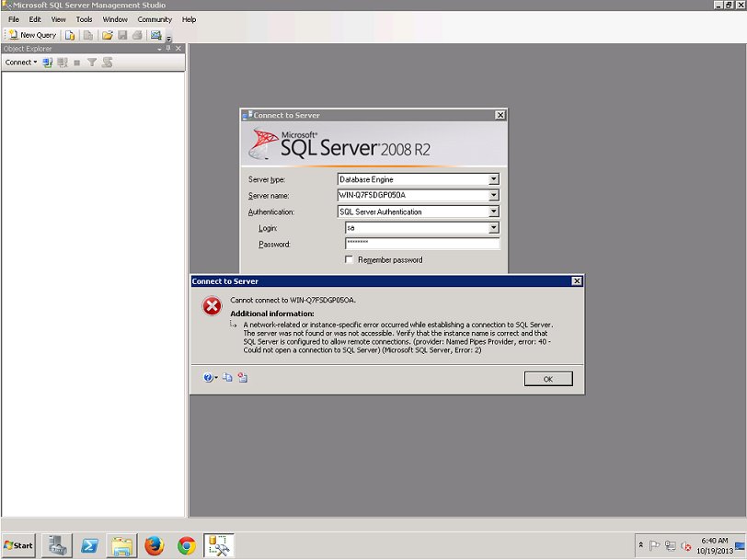Screen dimensions: 747x560
Task: Open the Help options arrow in error dialog
Action: [x=216, y=378]
